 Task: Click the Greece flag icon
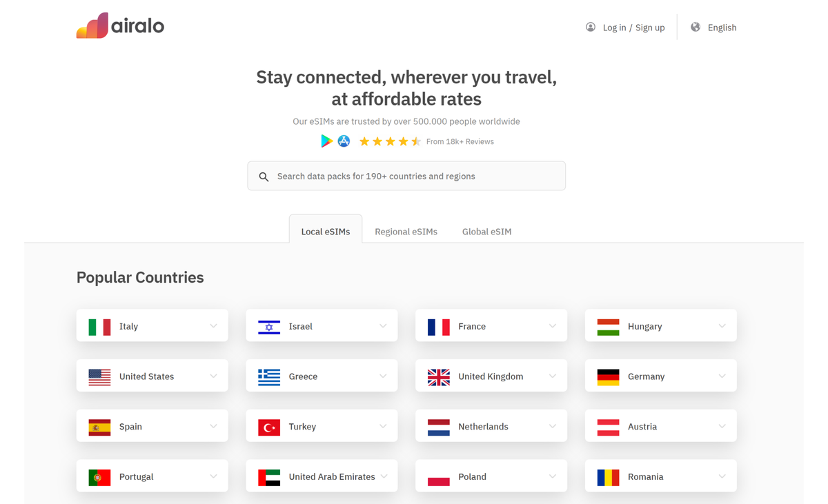(269, 377)
